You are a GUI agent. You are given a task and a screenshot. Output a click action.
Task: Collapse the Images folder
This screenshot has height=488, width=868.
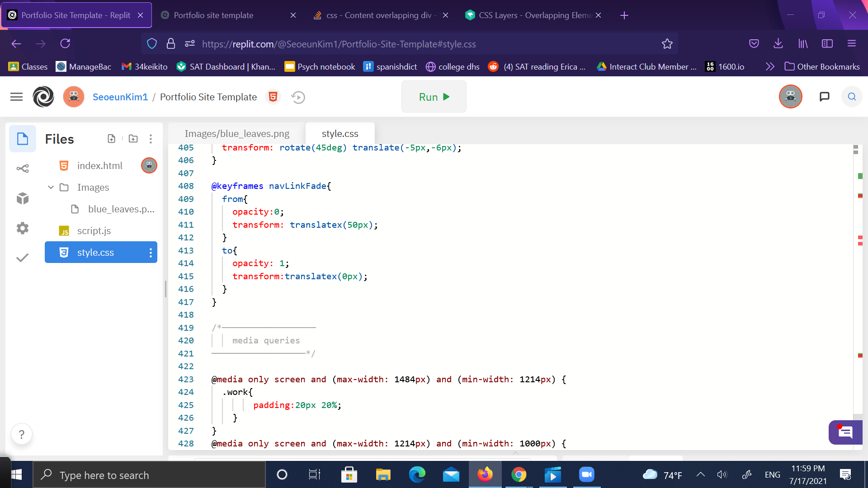tap(51, 187)
